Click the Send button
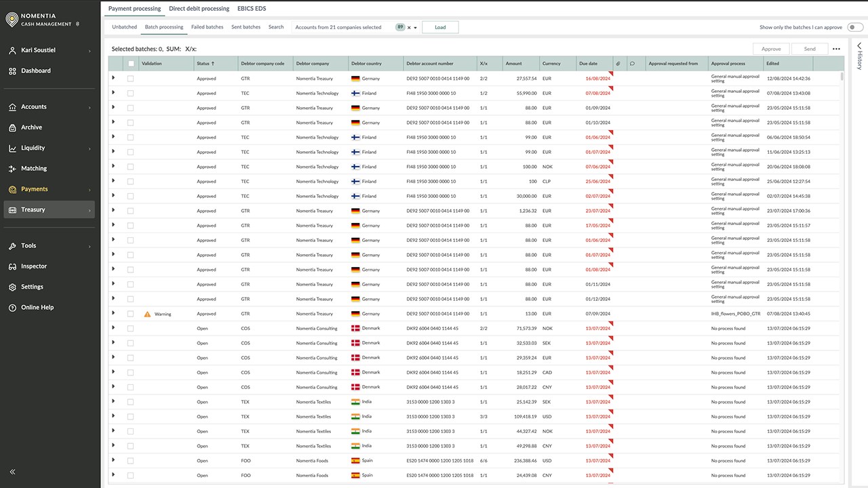The height and width of the screenshot is (488, 868). pyautogui.click(x=810, y=49)
